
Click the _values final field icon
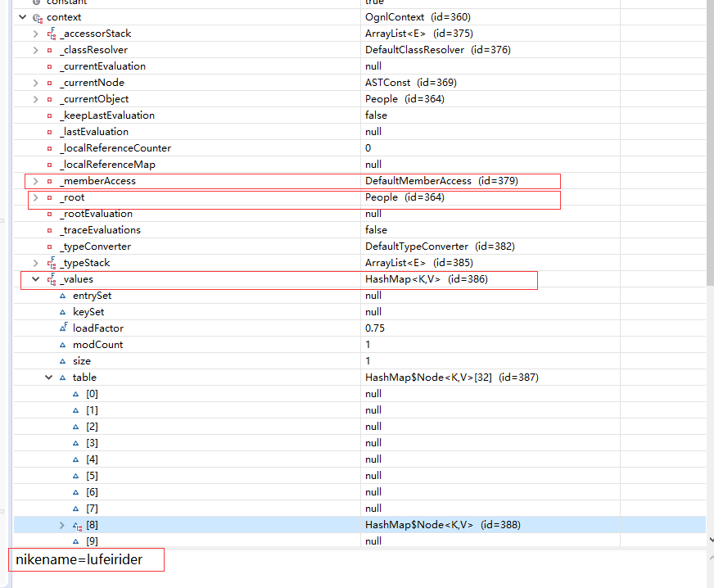pos(52,279)
